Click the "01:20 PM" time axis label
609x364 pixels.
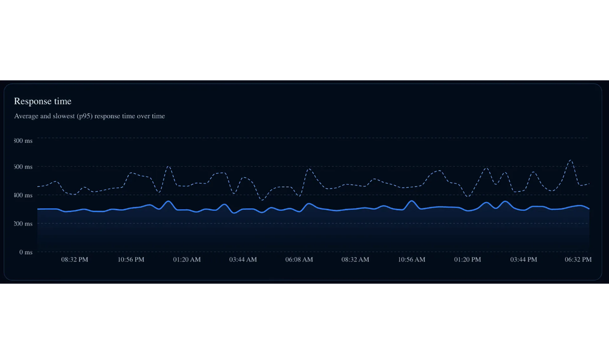click(468, 260)
